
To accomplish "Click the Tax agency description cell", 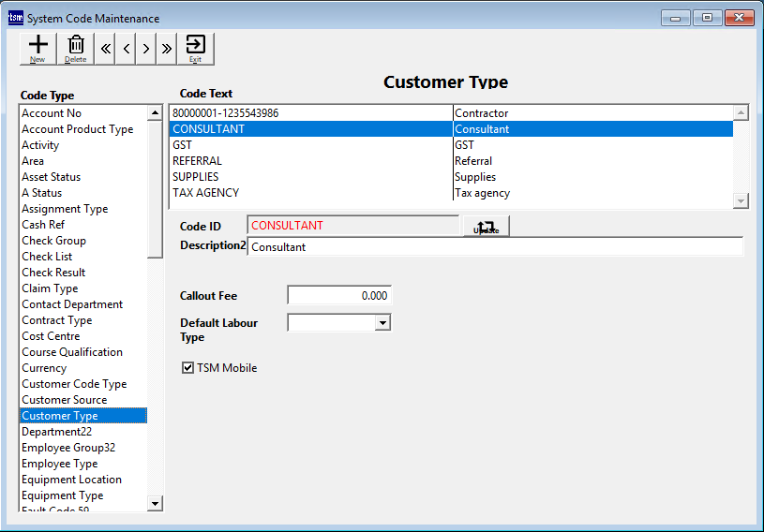I will coord(593,193).
